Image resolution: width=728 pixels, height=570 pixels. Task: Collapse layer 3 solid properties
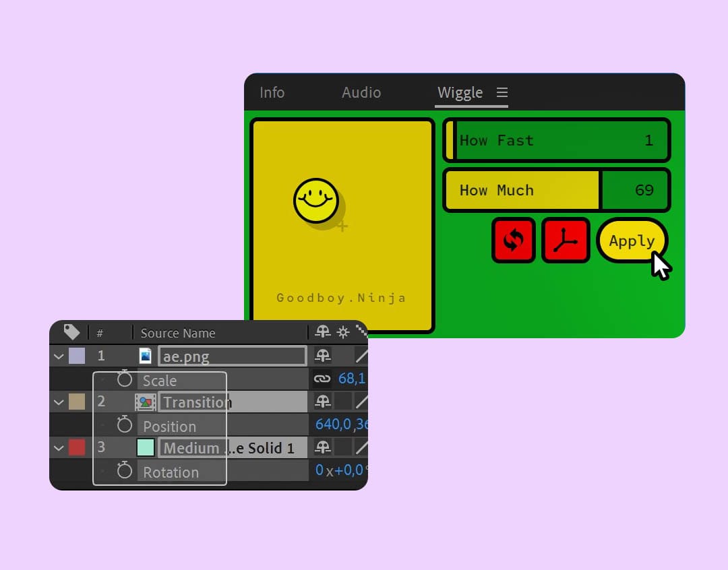pos(59,448)
